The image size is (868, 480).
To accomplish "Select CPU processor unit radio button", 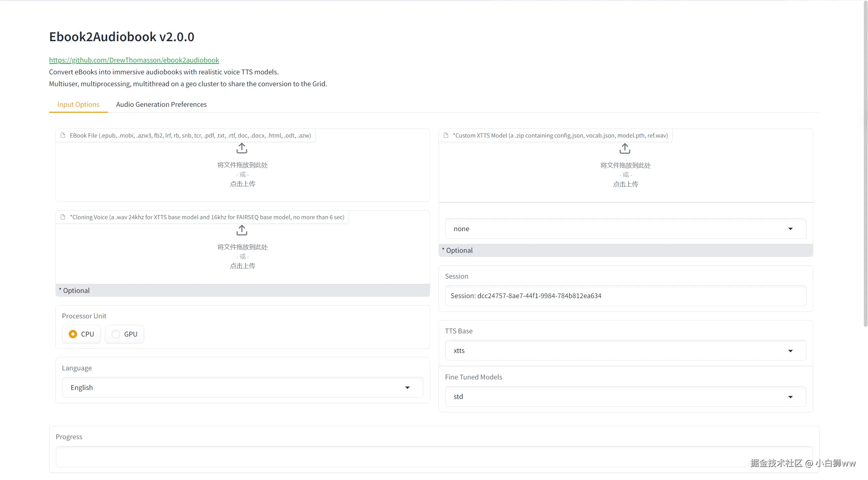I will click(x=73, y=334).
